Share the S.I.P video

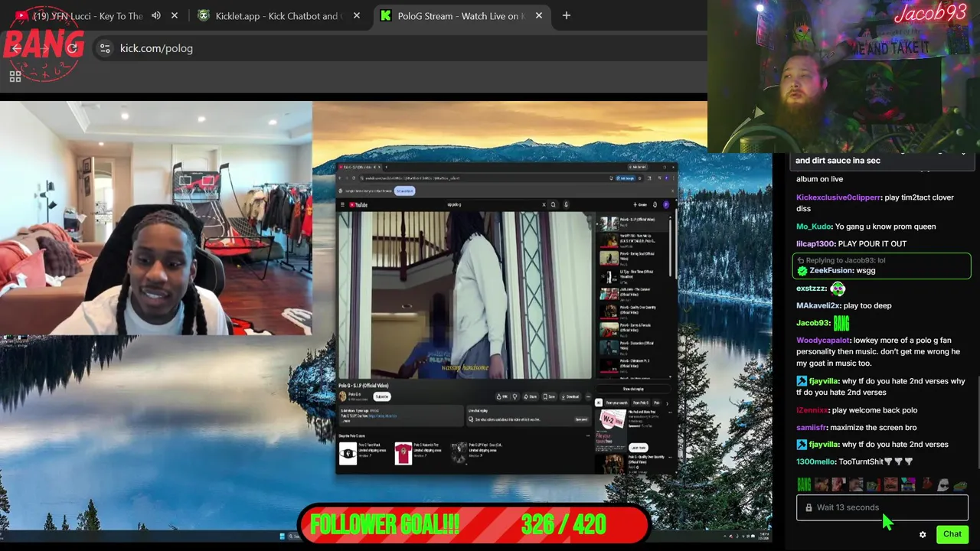tap(531, 396)
